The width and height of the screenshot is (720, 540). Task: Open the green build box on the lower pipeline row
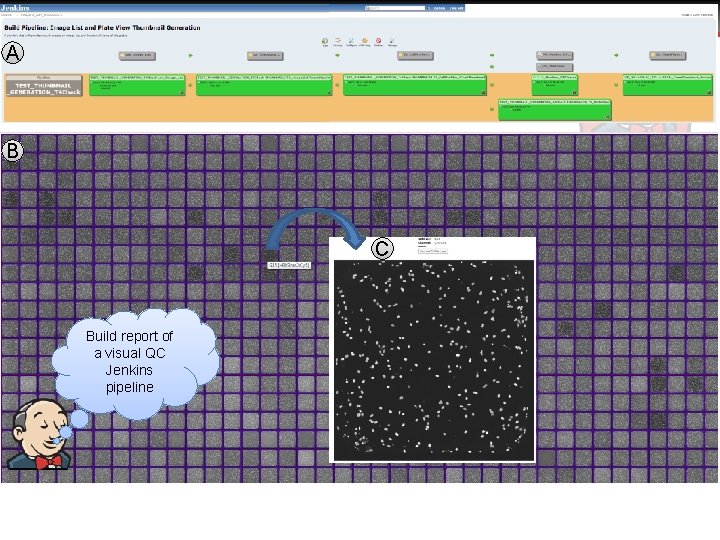[x=555, y=110]
